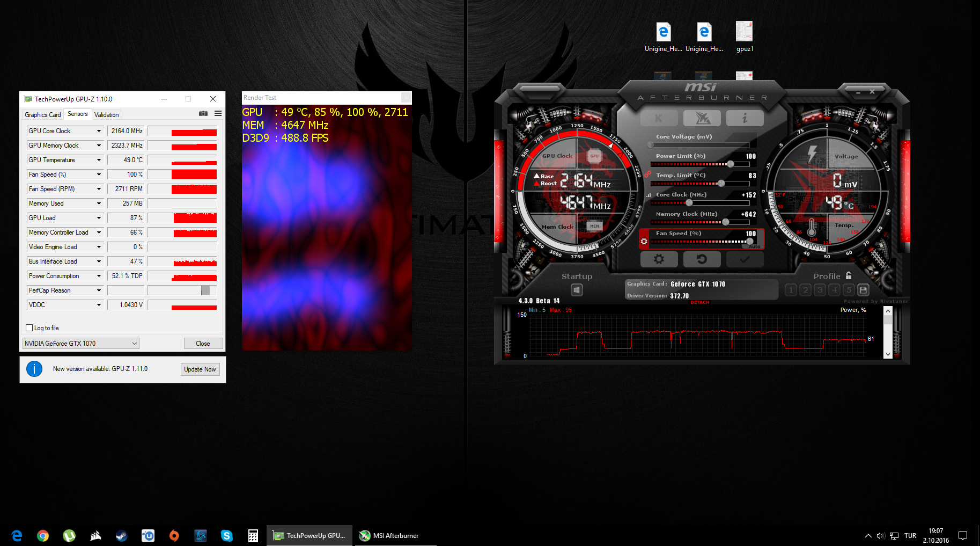
Task: Click the DETACH link under driver version
Action: (x=699, y=302)
